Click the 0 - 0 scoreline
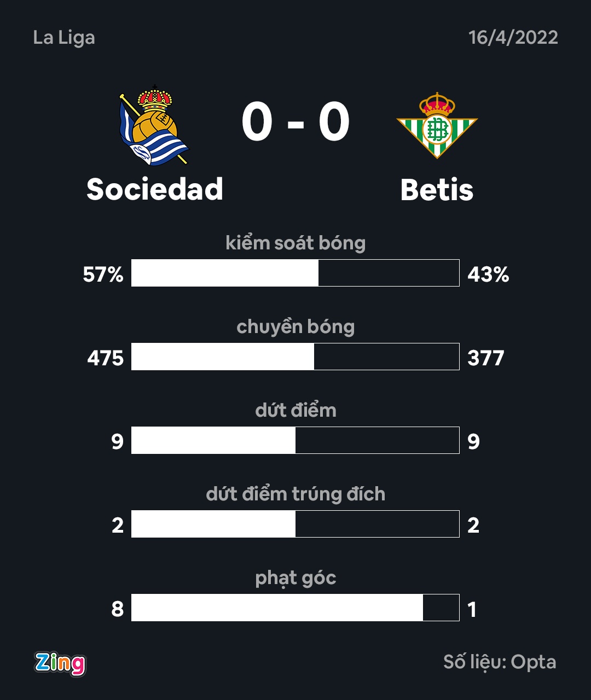591x700 pixels. 296,122
